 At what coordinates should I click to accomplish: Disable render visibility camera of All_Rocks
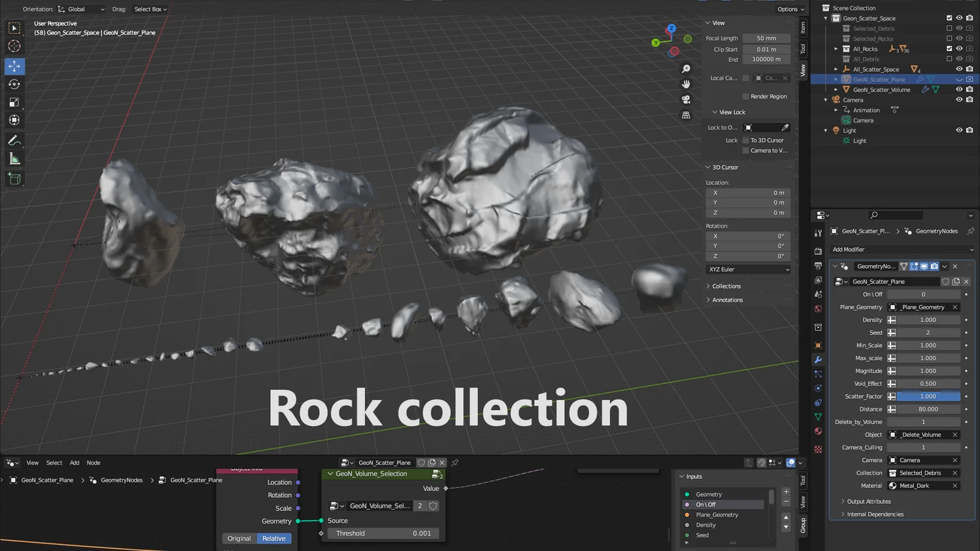[x=969, y=48]
